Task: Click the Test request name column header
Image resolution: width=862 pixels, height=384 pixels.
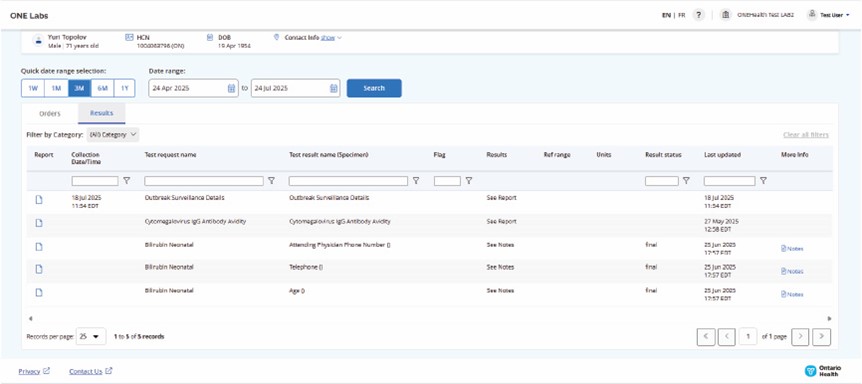Action: (170, 155)
